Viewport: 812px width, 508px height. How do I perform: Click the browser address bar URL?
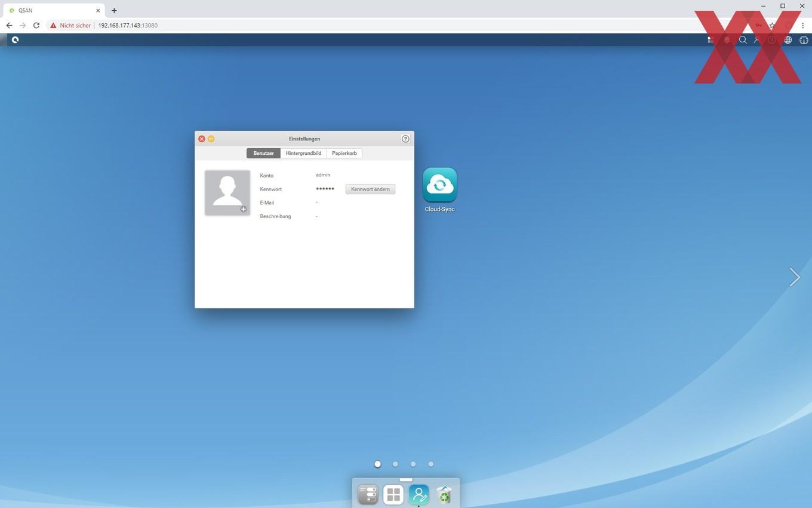click(x=128, y=26)
